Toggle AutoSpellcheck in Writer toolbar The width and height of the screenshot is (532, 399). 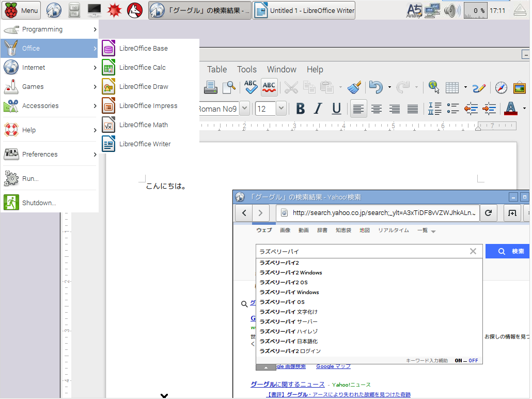[x=269, y=88]
